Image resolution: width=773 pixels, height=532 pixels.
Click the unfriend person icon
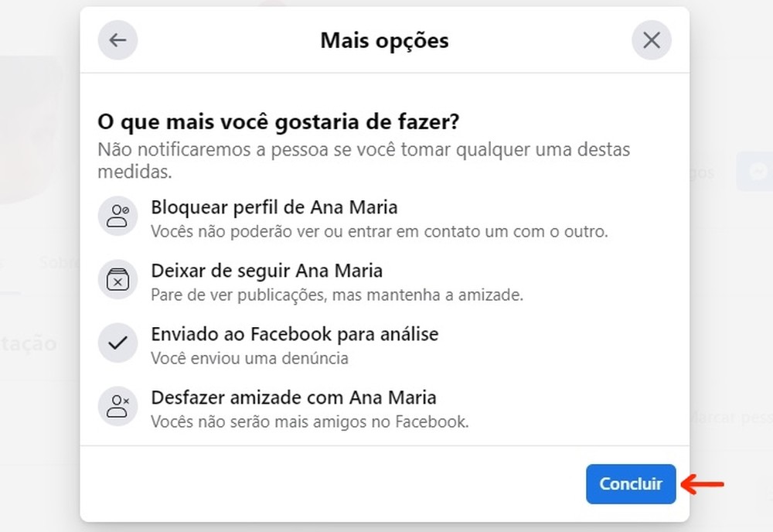pyautogui.click(x=117, y=407)
